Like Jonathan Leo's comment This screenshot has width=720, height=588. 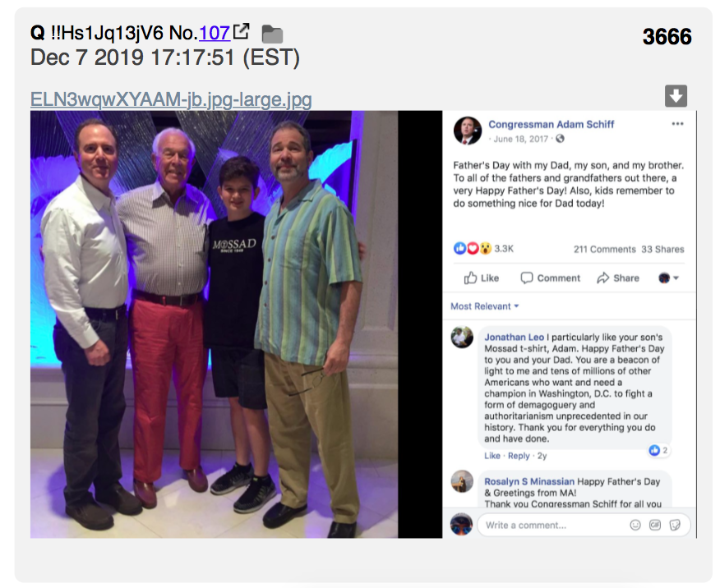[x=492, y=456]
